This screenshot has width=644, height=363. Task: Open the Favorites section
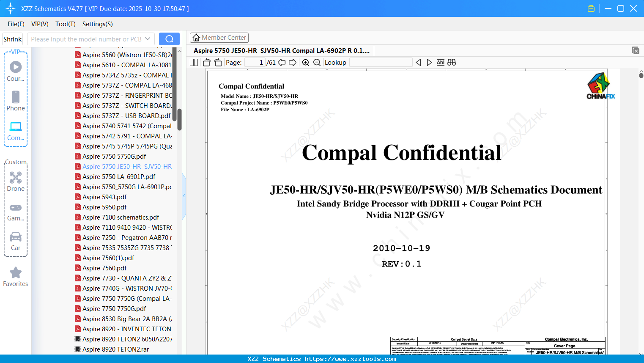coord(16,277)
